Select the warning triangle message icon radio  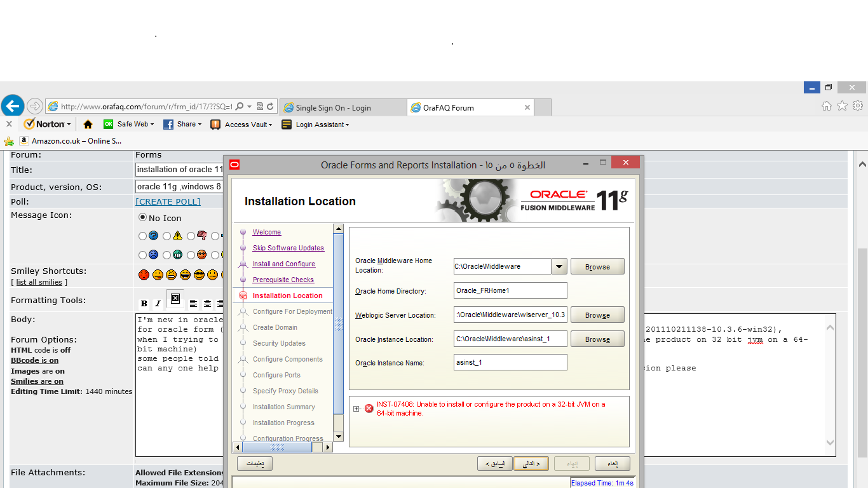(166, 236)
